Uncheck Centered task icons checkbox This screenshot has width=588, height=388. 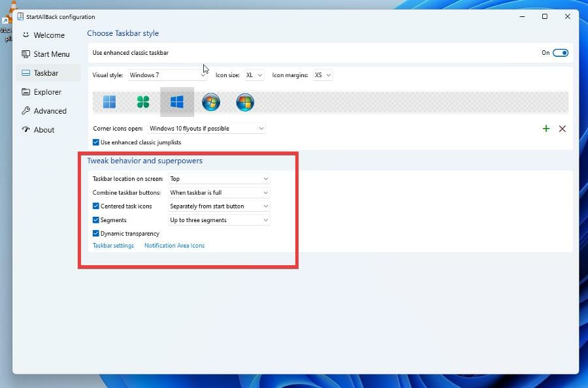pos(95,206)
